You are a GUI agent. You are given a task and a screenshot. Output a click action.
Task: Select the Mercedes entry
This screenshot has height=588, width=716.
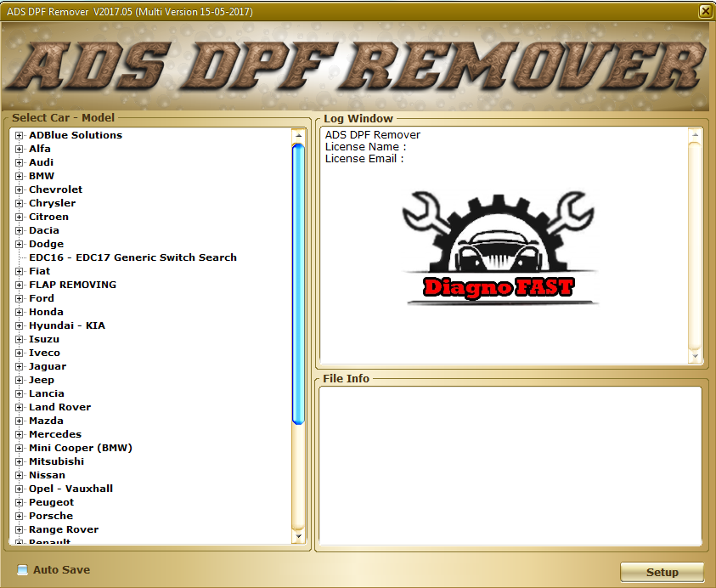(x=55, y=434)
